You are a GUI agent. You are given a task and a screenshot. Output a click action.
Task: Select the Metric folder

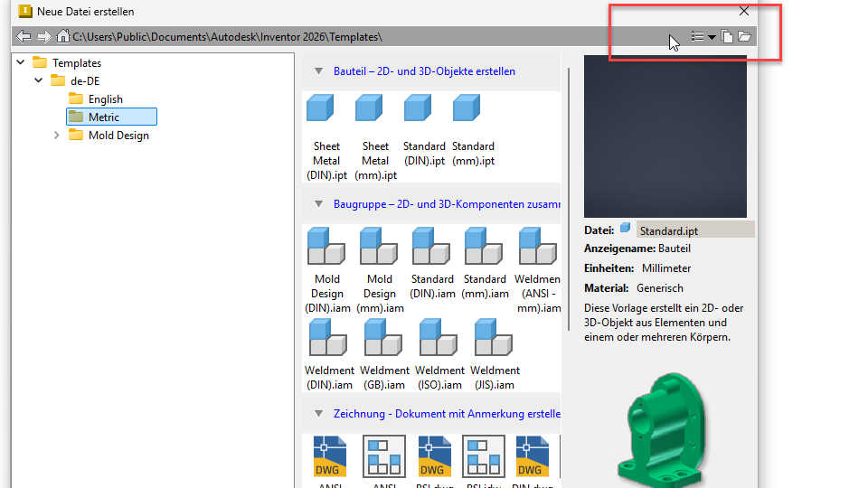111,117
